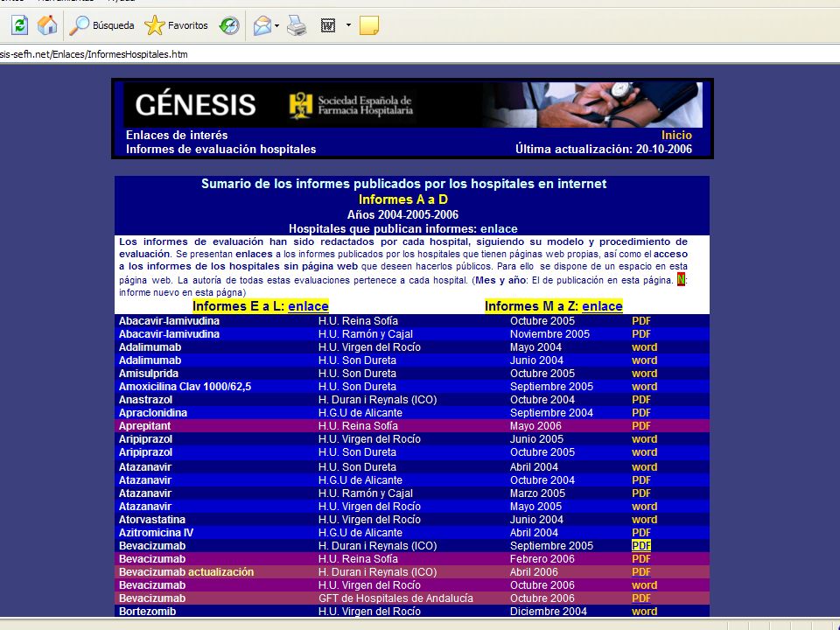This screenshot has width=840, height=630.
Task: Open PDF for Abacavir-lamivudina Octubre 2005
Action: [641, 321]
